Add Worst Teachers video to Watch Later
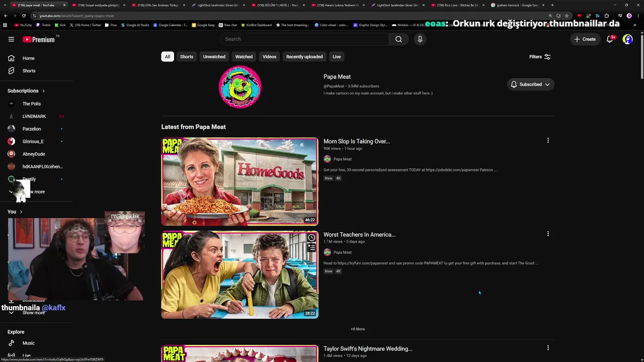The height and width of the screenshot is (362, 644). (x=311, y=238)
